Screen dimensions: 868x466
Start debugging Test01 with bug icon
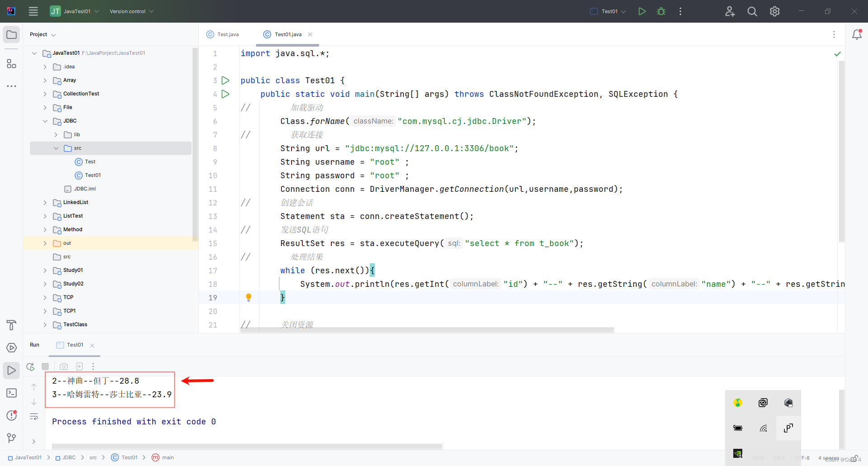[x=661, y=11]
